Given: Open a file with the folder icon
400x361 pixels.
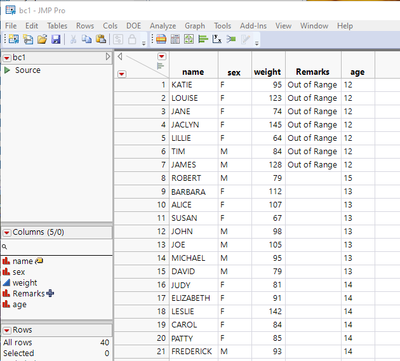Looking at the screenshot, I should pyautogui.click(x=42, y=39).
